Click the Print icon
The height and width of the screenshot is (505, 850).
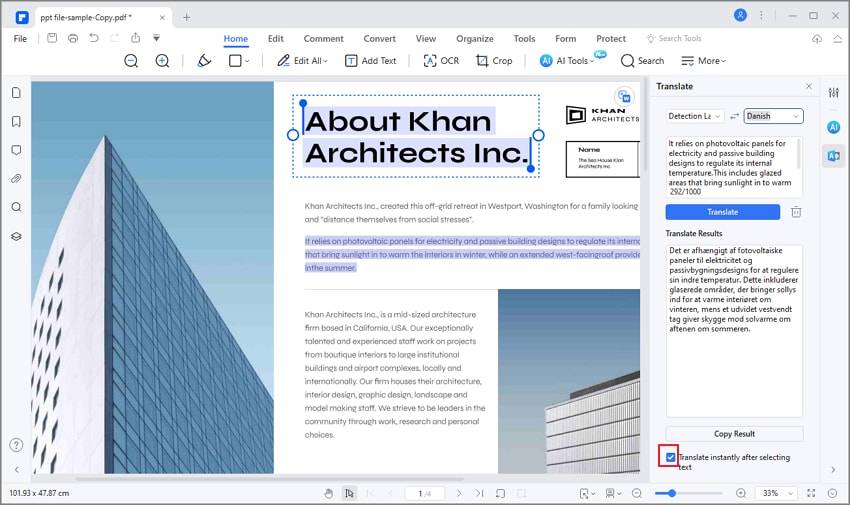pos(73,38)
